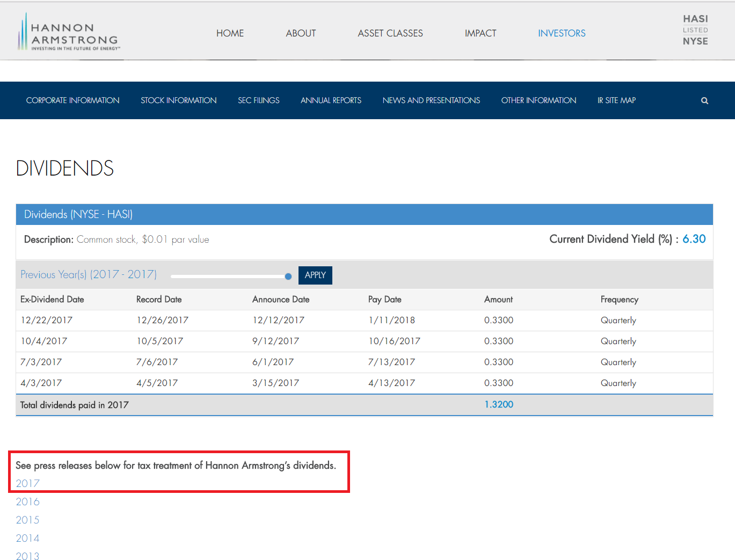This screenshot has width=735, height=560.
Task: Open Other Information section
Action: [x=538, y=100]
